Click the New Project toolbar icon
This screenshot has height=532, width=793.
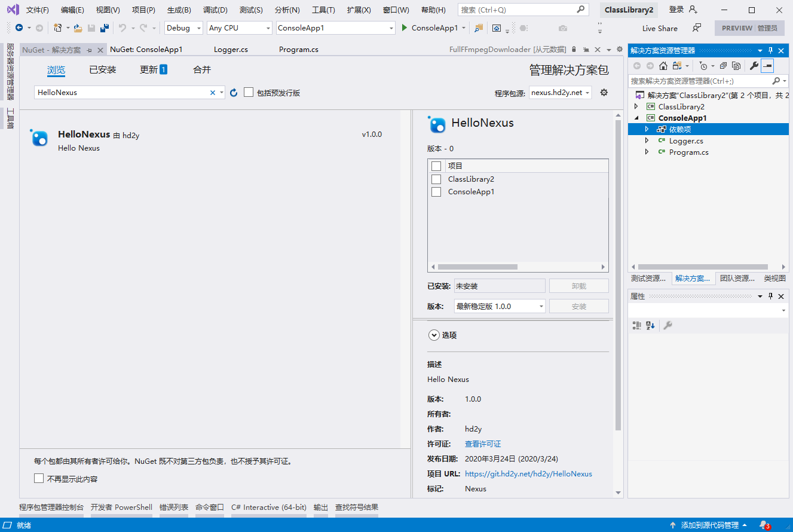coord(57,28)
